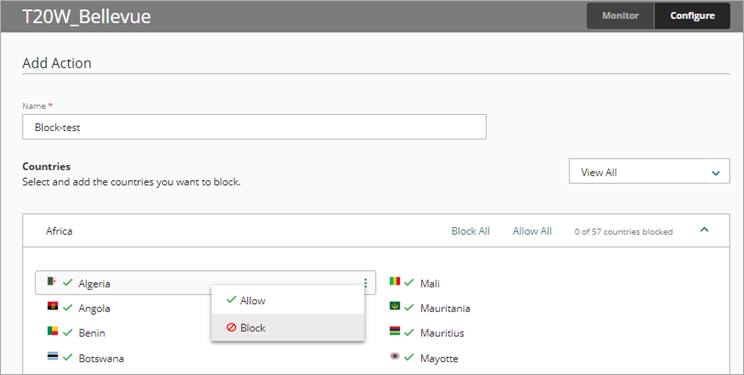
Task: Select the Benin country name
Action: point(92,333)
